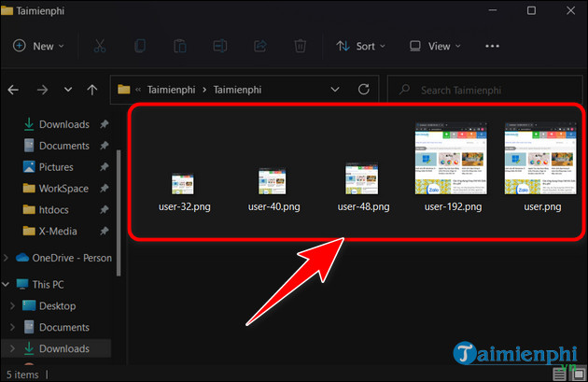
Task: Switch to details view icon in status bar
Action: (x=559, y=375)
